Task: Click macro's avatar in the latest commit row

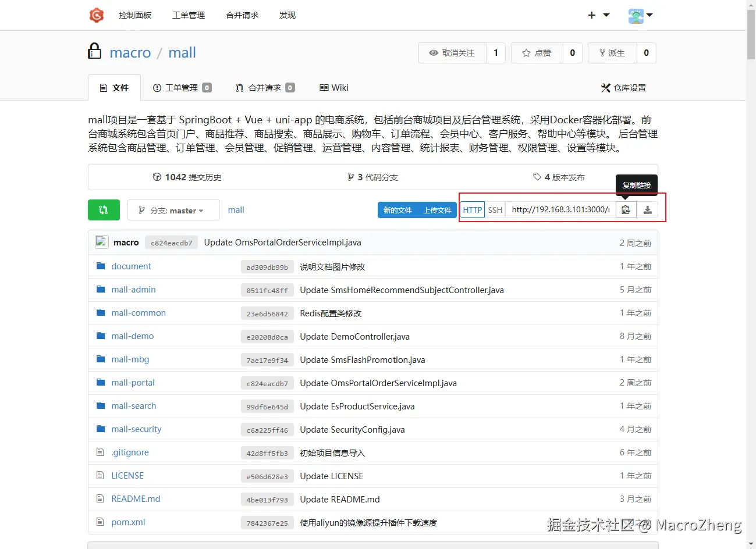Action: tap(102, 242)
